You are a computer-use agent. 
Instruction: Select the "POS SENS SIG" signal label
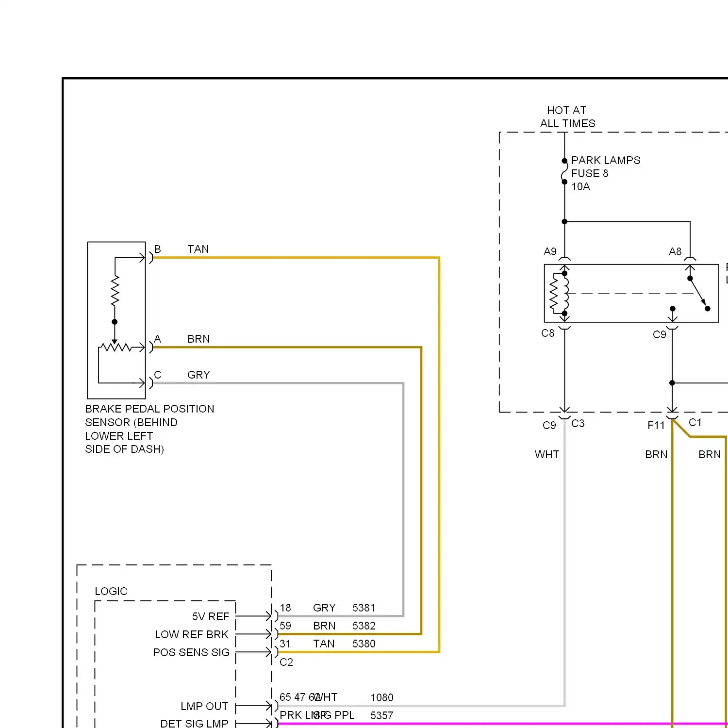click(191, 652)
